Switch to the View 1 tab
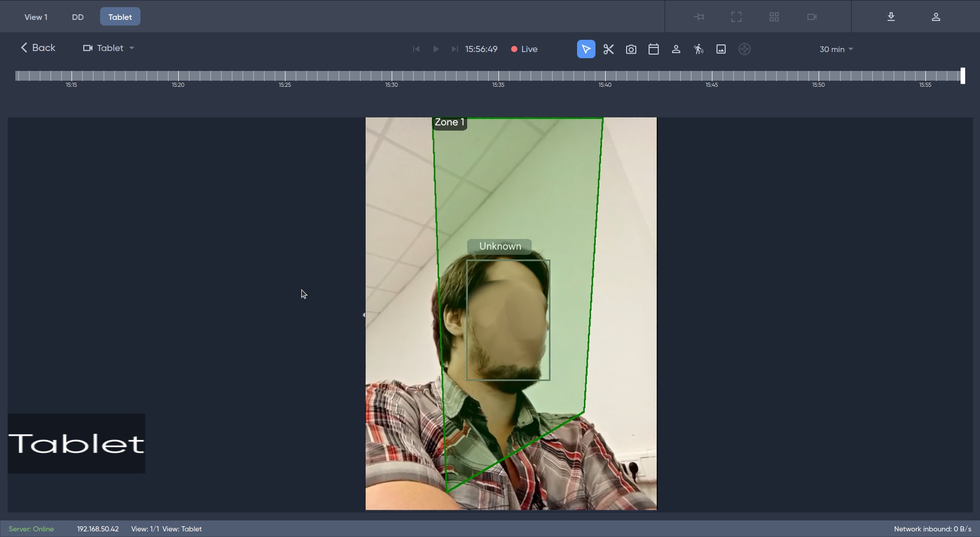This screenshot has height=537, width=980. (x=36, y=17)
